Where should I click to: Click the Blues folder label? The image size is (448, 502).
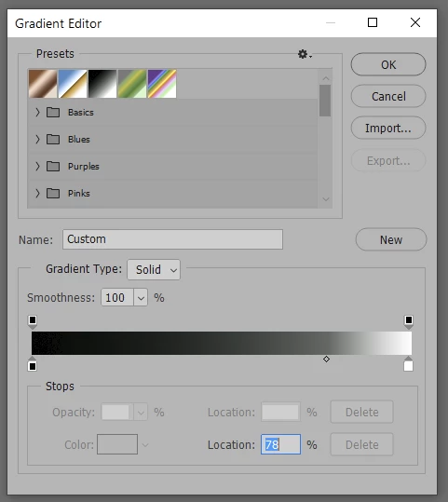pyautogui.click(x=79, y=140)
